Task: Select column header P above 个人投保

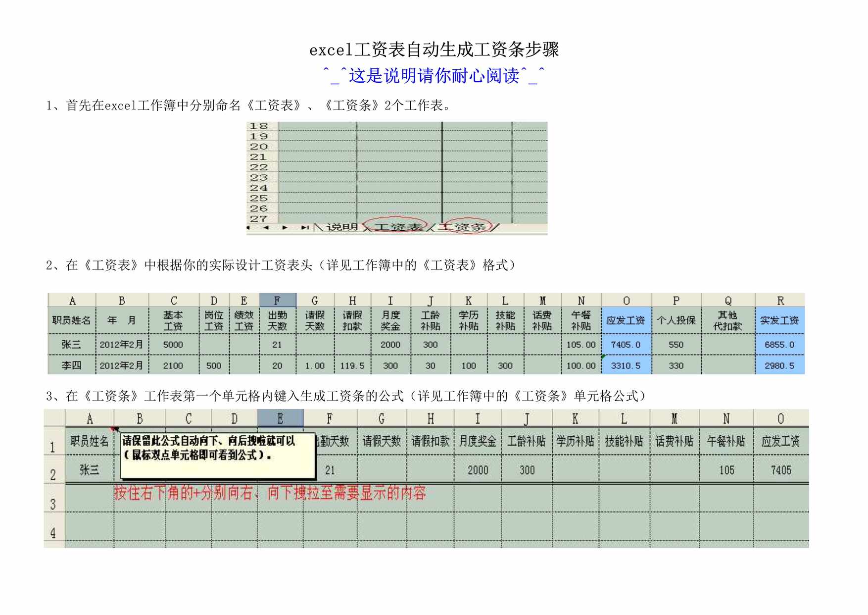Action: 676,301
